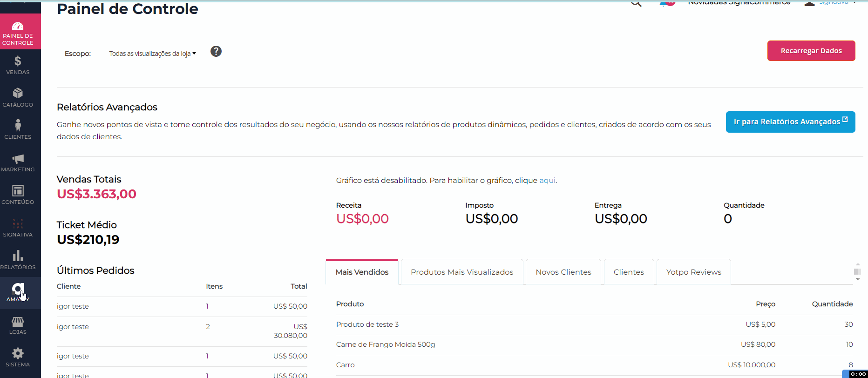868x378 pixels.
Task: Click the Carne de Frango Moída 500g row
Action: pyautogui.click(x=386, y=344)
